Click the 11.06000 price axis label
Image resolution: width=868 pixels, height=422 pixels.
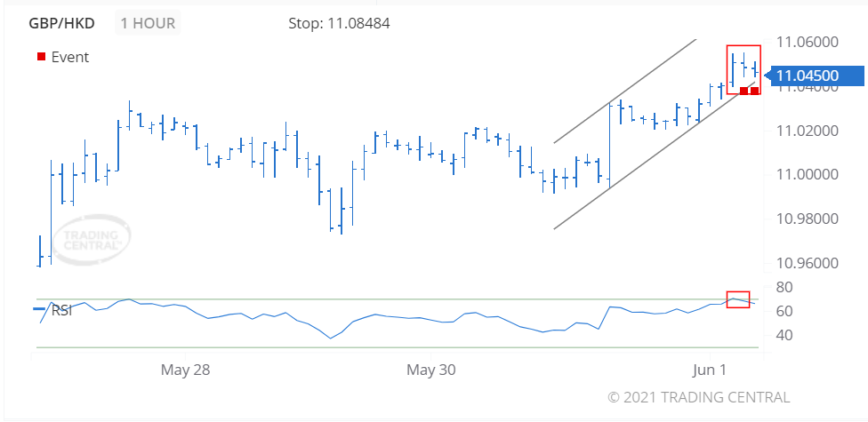tap(808, 42)
